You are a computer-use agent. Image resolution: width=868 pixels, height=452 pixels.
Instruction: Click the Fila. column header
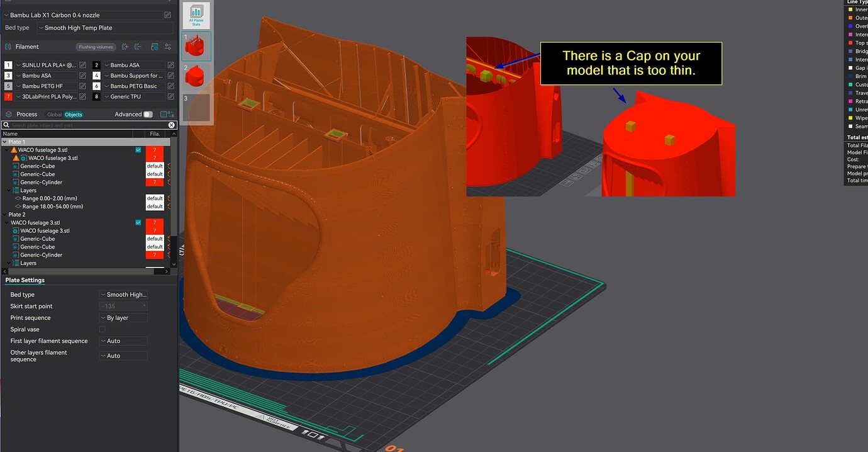[155, 134]
